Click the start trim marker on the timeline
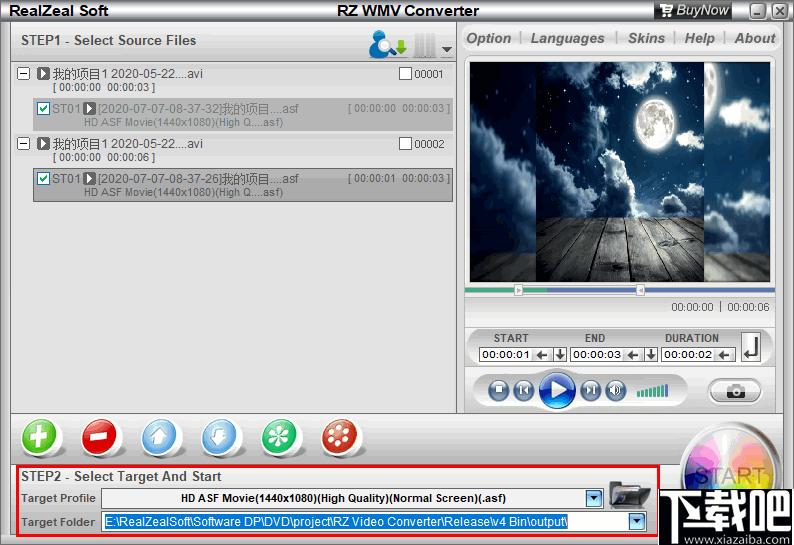The image size is (794, 545). (x=519, y=290)
